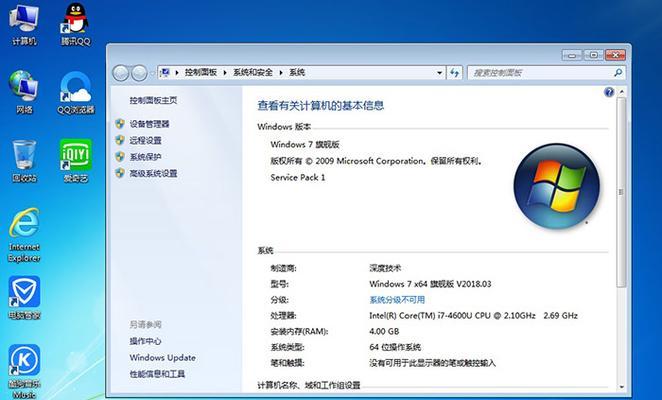Click the scrollbar down arrow
Screen dimensions: 662x400
click(621, 387)
